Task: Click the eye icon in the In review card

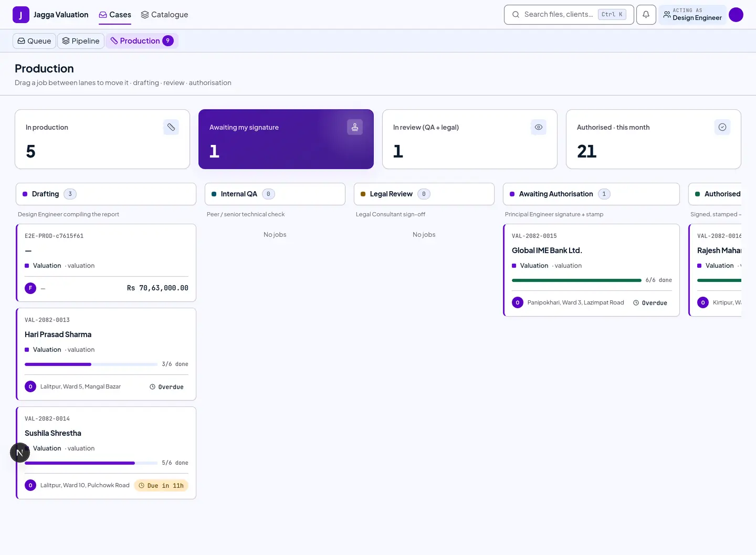Action: point(539,127)
